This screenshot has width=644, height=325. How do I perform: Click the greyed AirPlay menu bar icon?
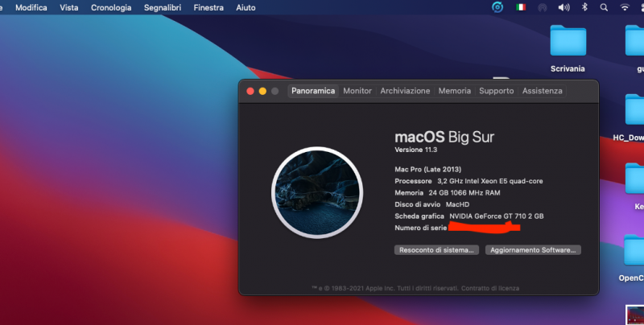click(542, 7)
